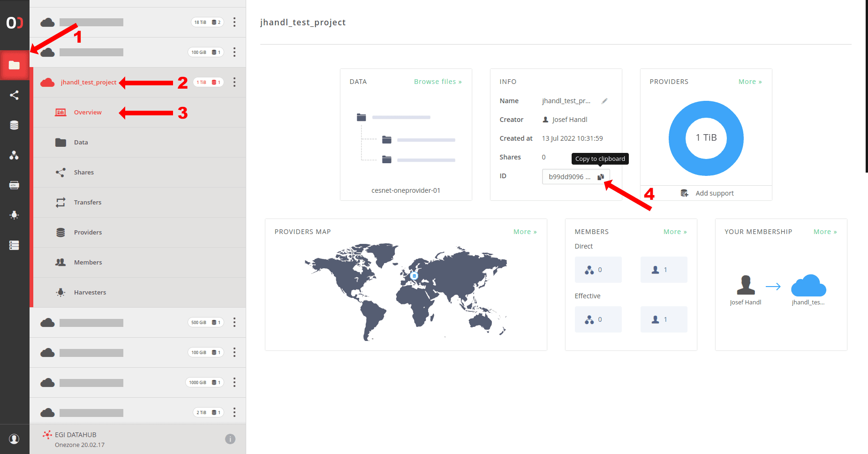The height and width of the screenshot is (454, 868).
Task: Click the info icon beside EGI DATAHUB
Action: point(230,439)
